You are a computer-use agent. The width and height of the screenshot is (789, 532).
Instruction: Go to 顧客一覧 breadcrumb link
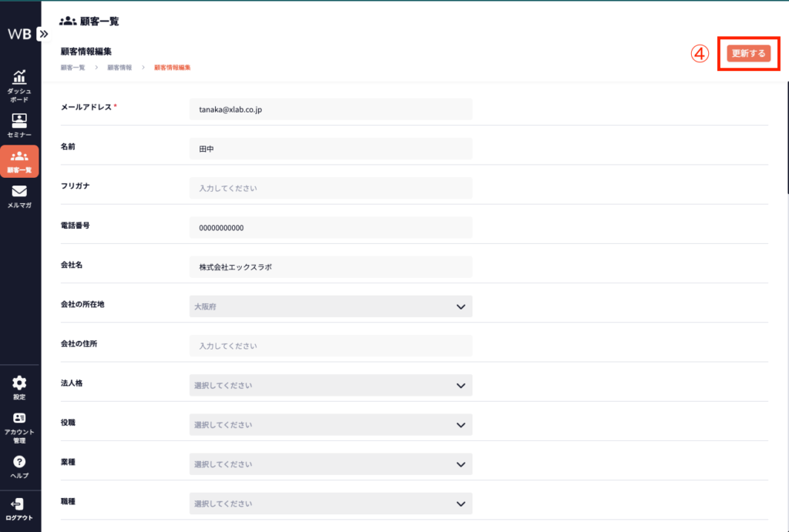(x=72, y=68)
